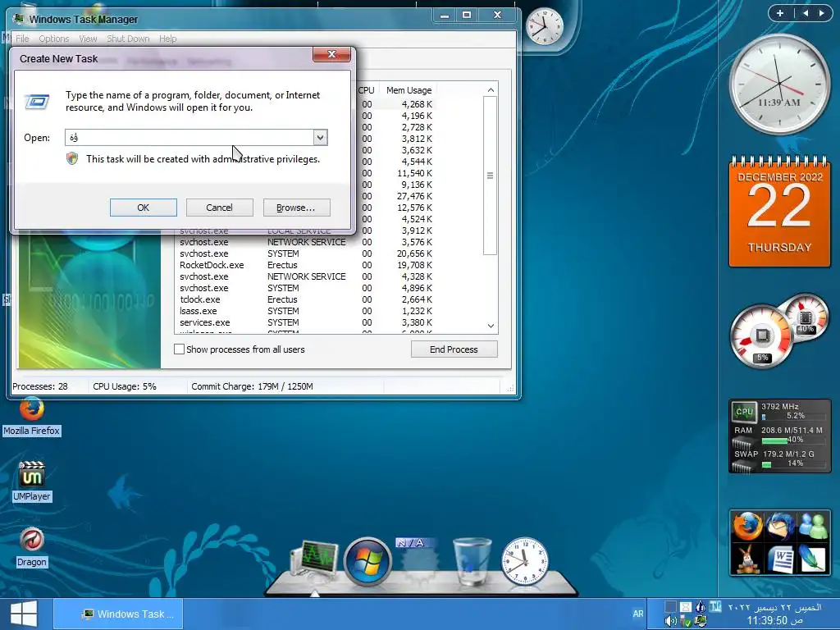Click the TM tray icon

pos(715,606)
